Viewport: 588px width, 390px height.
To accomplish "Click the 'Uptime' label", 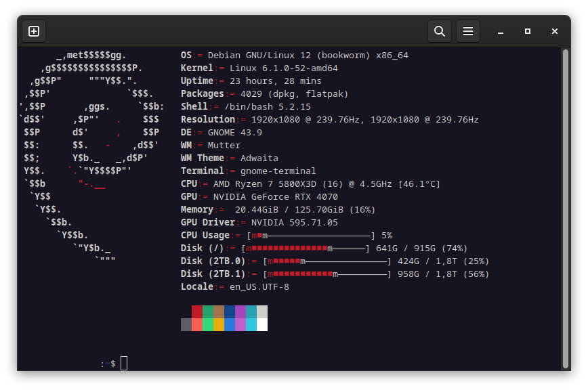I will [197, 81].
